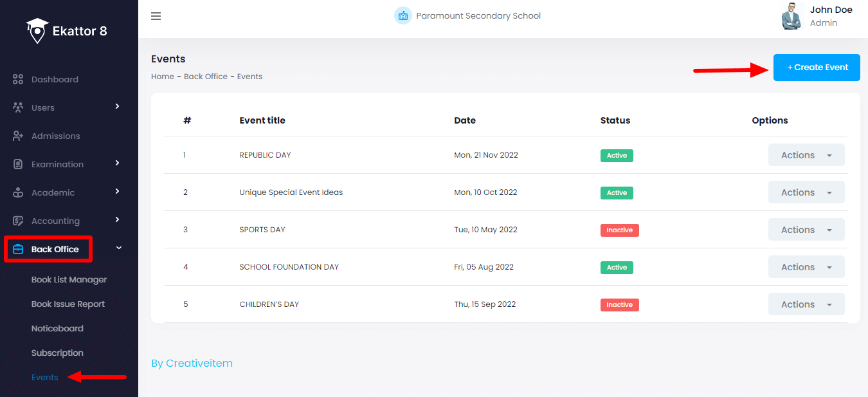The width and height of the screenshot is (868, 397).
Task: Open the By Creativeitem footer link
Action: coord(192,364)
